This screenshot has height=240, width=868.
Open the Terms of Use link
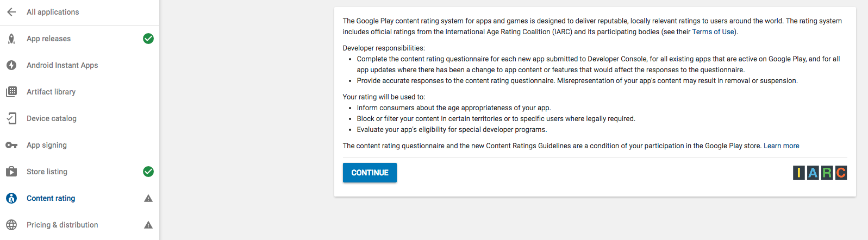coord(713,32)
